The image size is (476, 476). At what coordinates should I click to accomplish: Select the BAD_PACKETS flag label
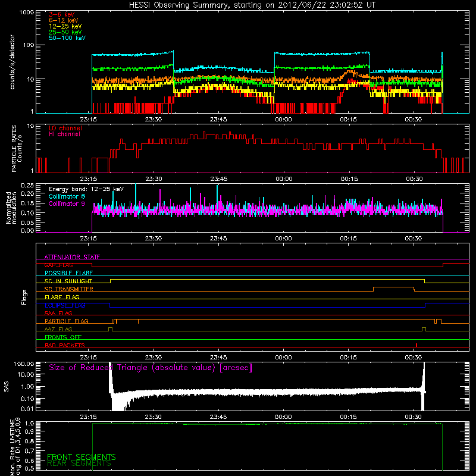point(65,345)
